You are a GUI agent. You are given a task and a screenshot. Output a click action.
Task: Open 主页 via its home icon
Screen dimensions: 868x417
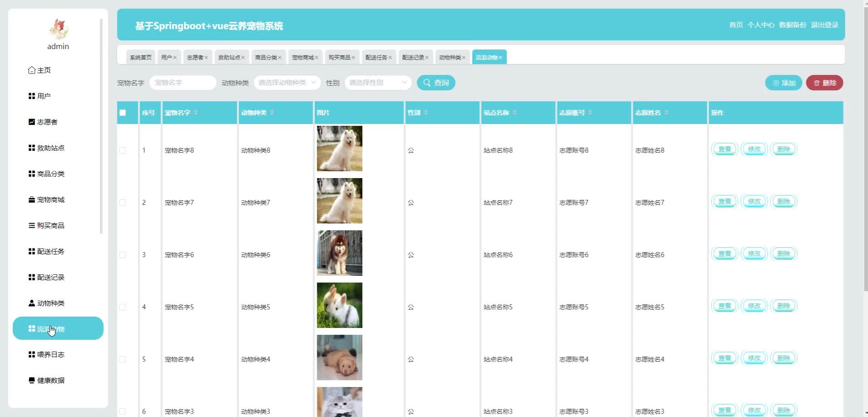[x=32, y=70]
